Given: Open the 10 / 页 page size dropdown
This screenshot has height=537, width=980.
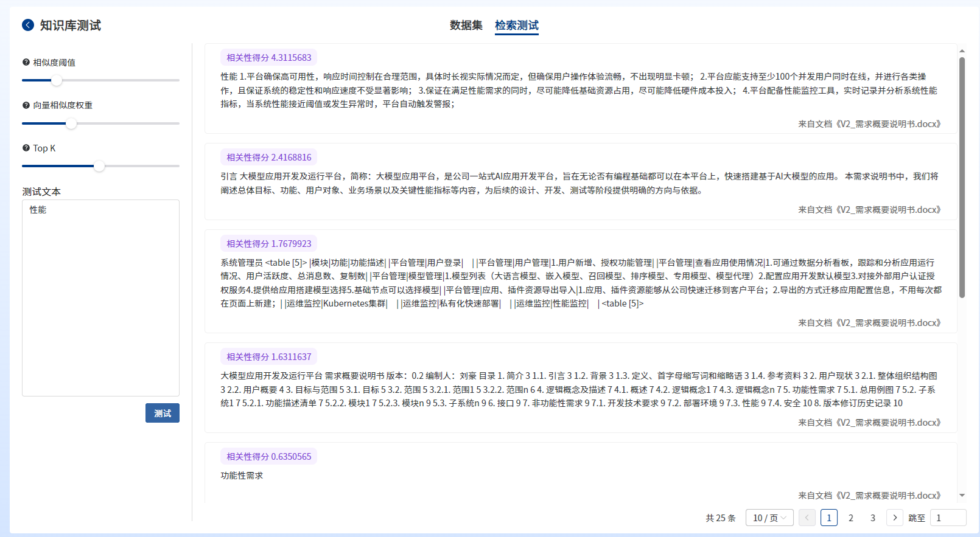Looking at the screenshot, I should pyautogui.click(x=769, y=518).
